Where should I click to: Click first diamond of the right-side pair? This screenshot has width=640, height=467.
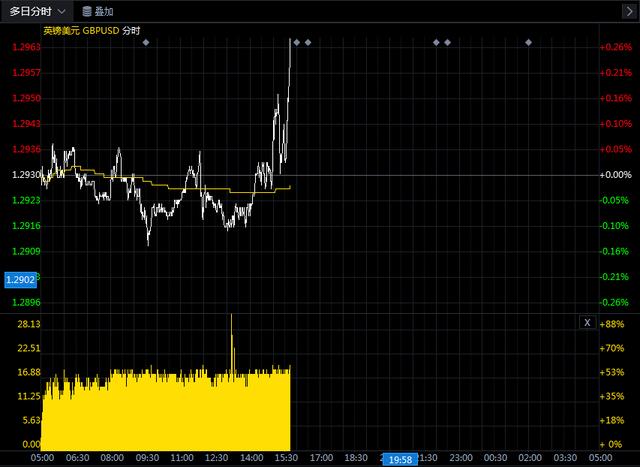pos(436,42)
